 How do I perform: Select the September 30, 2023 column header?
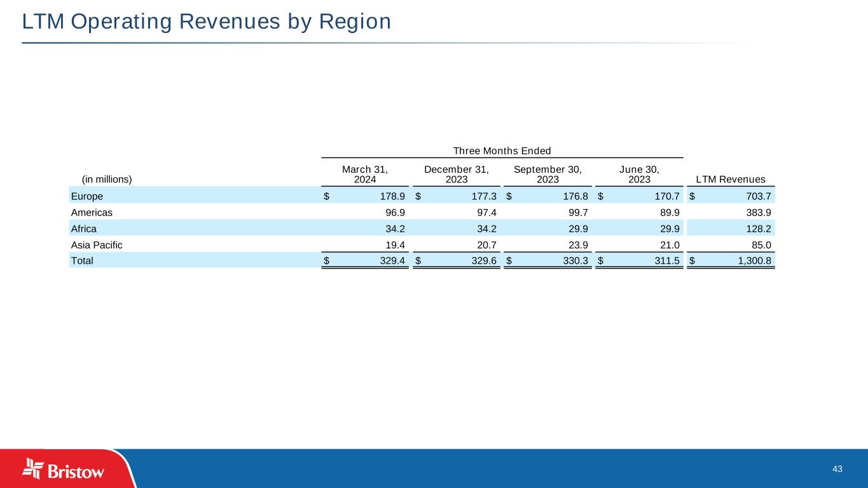click(x=548, y=173)
